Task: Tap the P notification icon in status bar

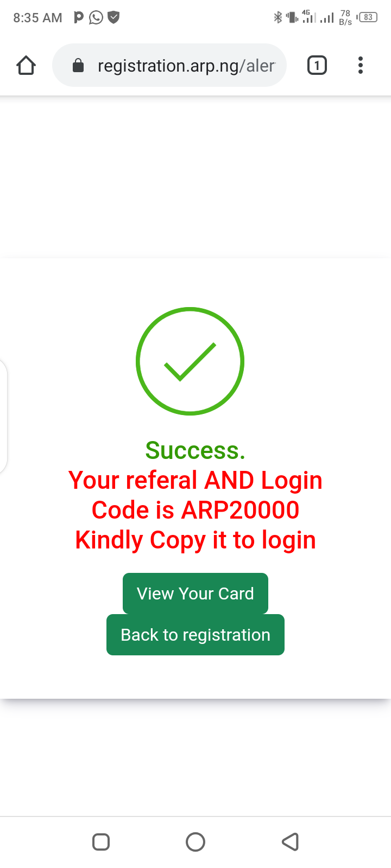Action: pos(79,17)
